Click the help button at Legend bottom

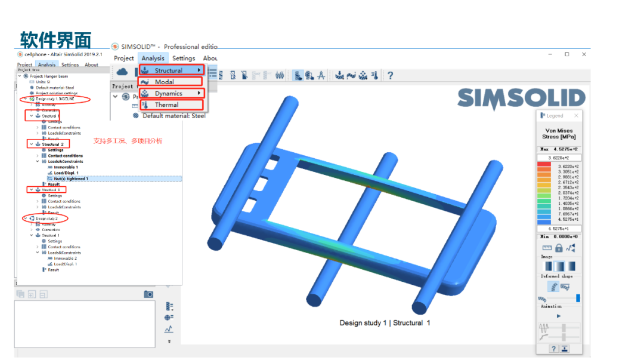pos(553,349)
